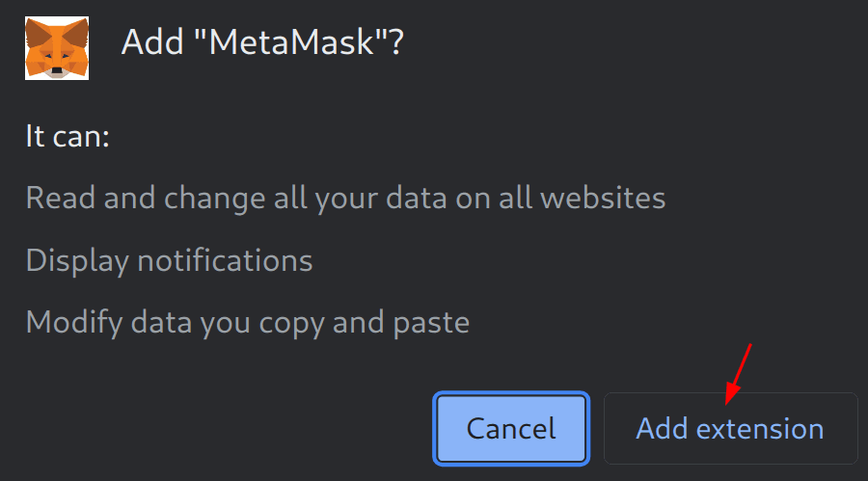Click the Add extension button
This screenshot has width=868, height=481.
(x=730, y=428)
